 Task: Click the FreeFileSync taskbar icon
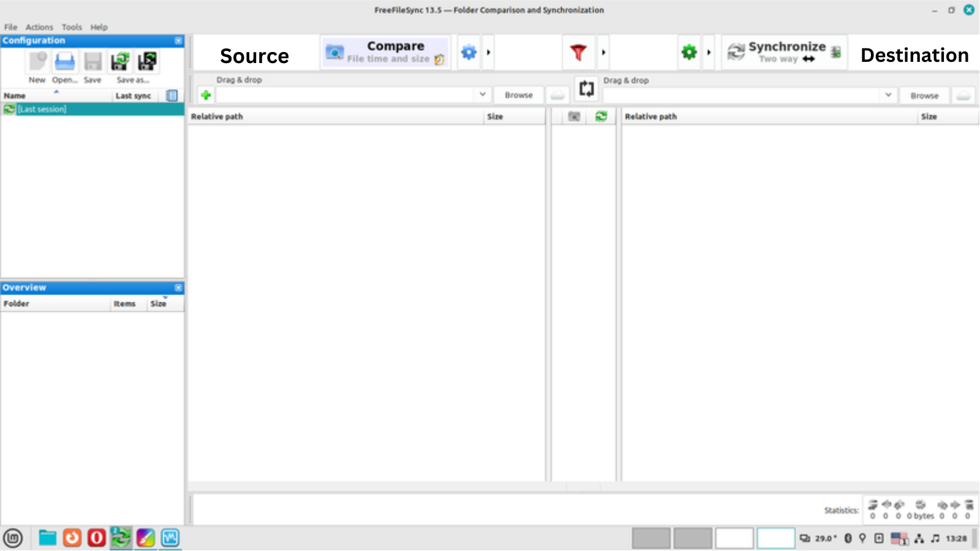(x=121, y=538)
